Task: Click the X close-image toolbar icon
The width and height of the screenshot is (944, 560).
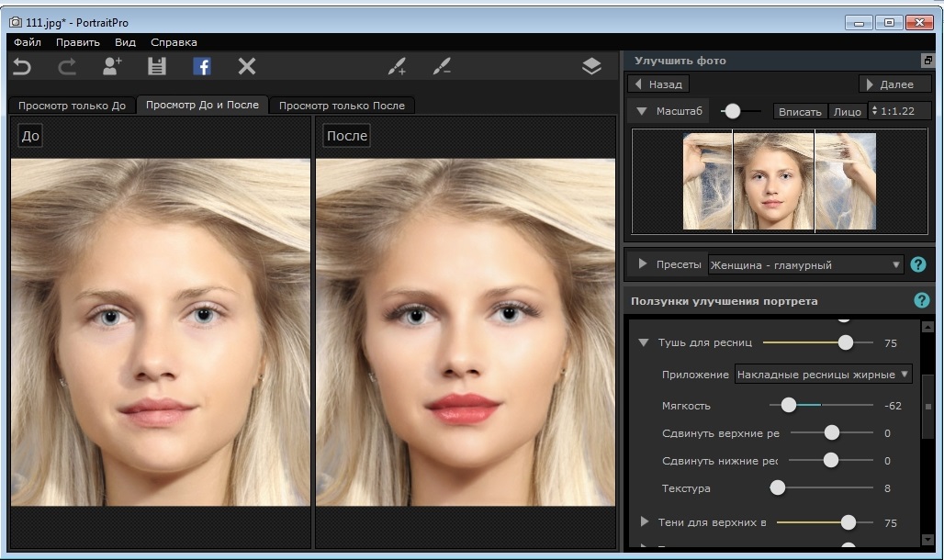Action: point(247,66)
